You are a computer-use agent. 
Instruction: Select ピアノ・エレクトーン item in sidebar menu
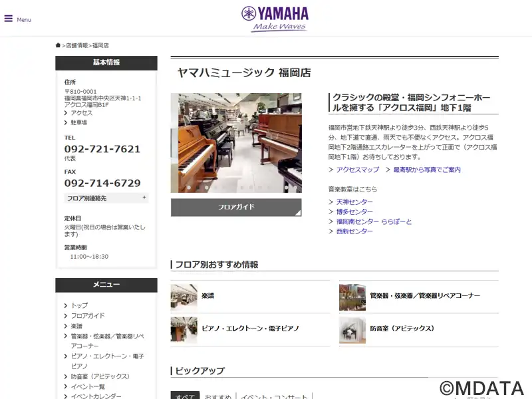107,361
